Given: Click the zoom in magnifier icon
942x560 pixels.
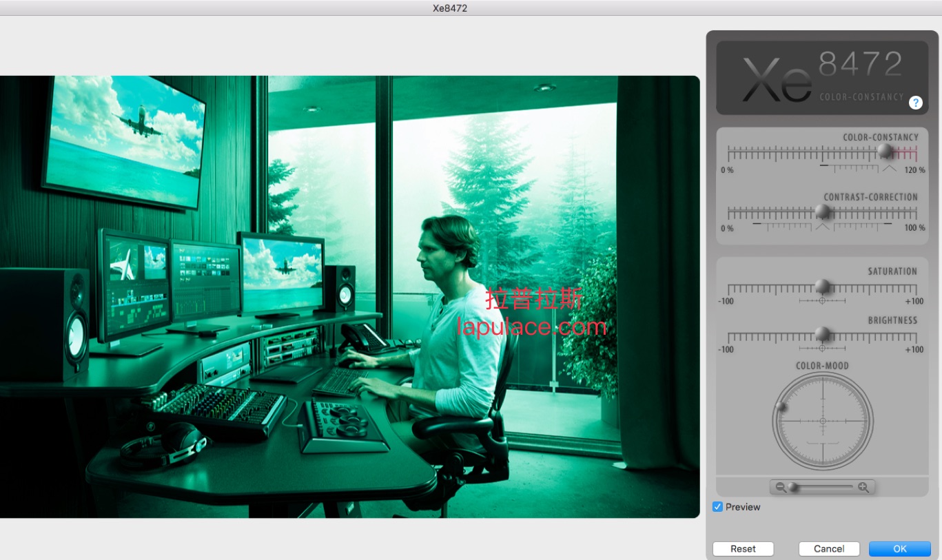Looking at the screenshot, I should [x=863, y=487].
